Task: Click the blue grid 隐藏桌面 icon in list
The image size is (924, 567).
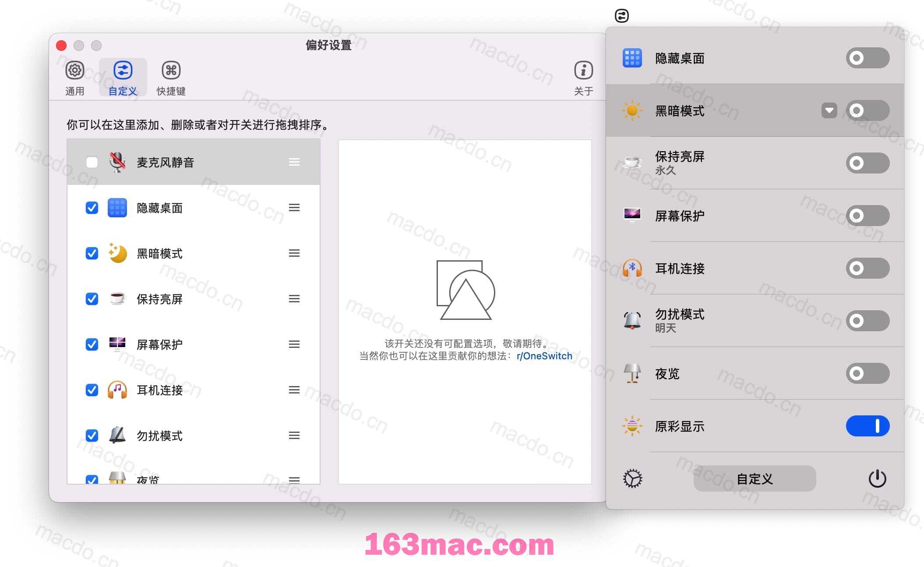Action: click(x=117, y=208)
